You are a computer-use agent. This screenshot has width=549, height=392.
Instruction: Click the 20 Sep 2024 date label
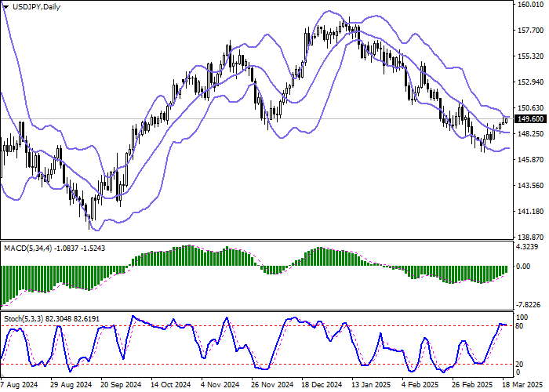[x=120, y=385]
